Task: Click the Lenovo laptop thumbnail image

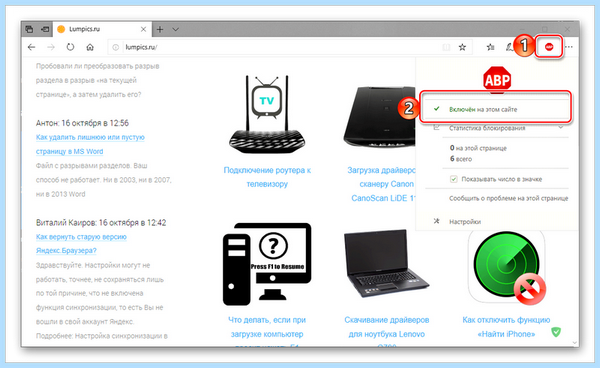Action: (386, 263)
